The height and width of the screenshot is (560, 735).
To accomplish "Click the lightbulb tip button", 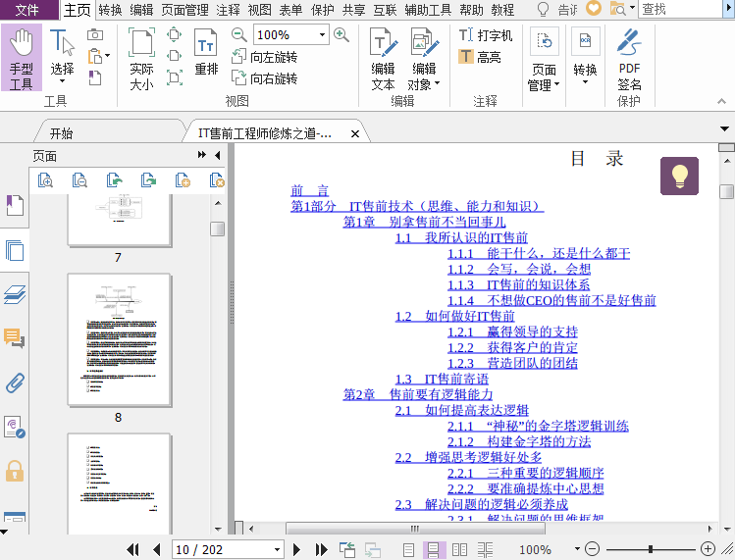I will pos(679,176).
